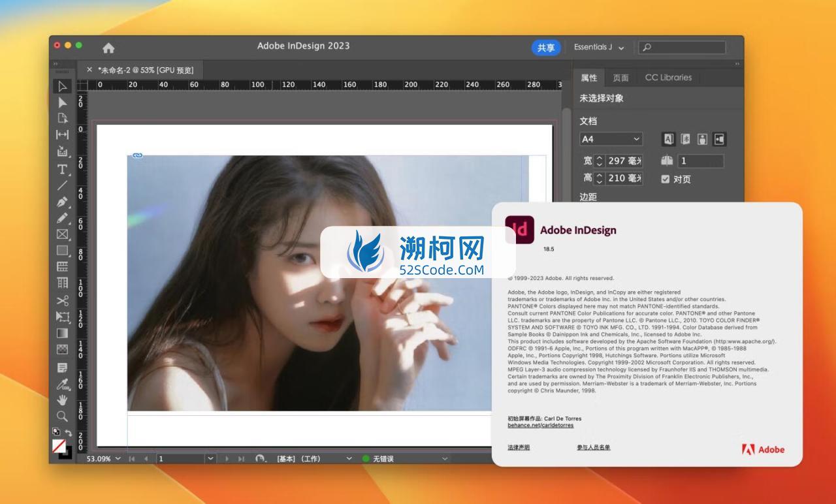The height and width of the screenshot is (504, 836).
Task: Go to previous page in status bar
Action: (146, 458)
